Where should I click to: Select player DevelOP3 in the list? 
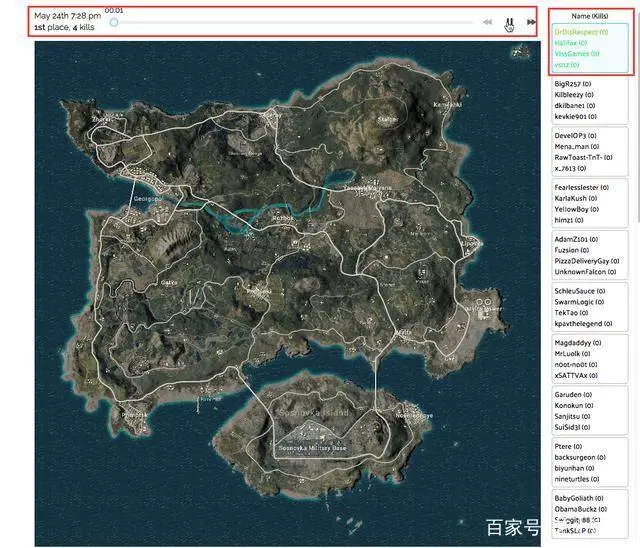click(x=575, y=136)
